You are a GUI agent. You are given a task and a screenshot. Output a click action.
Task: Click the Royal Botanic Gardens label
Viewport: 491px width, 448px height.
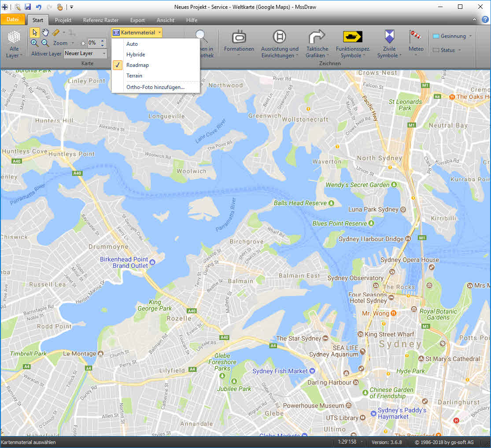click(x=438, y=314)
